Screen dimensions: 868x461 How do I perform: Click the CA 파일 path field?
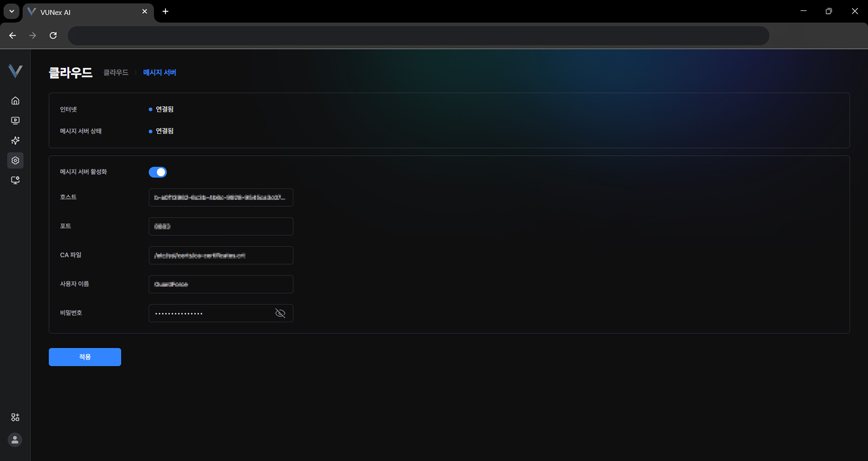[x=220, y=255]
